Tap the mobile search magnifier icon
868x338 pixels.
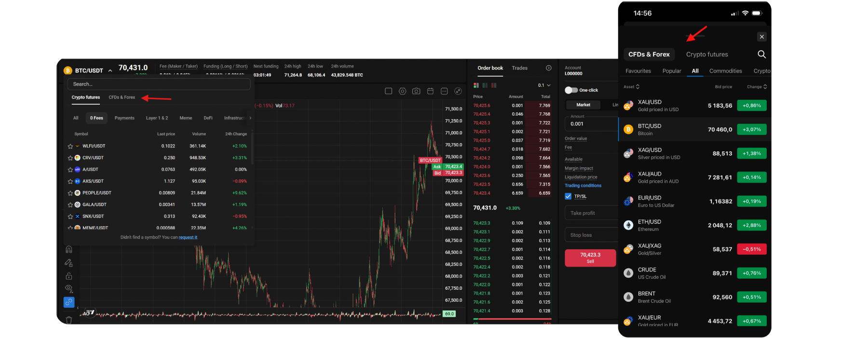[x=761, y=54]
